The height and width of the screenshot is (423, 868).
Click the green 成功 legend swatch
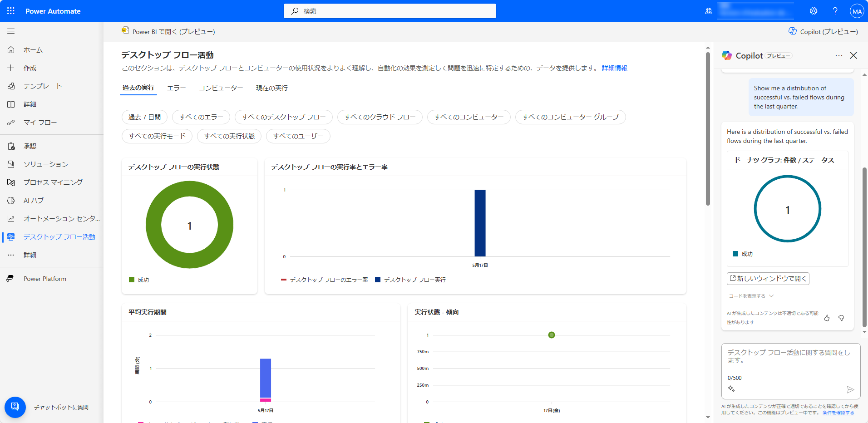(132, 280)
